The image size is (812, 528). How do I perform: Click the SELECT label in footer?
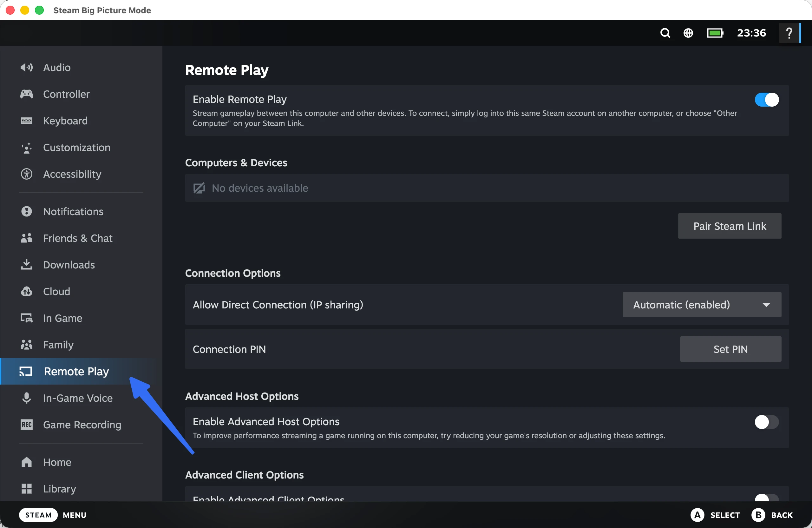(x=725, y=515)
